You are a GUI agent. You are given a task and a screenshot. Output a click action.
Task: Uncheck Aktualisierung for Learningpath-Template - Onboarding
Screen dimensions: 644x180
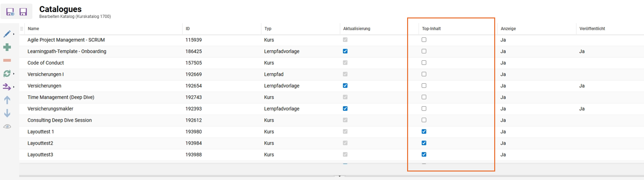[345, 51]
